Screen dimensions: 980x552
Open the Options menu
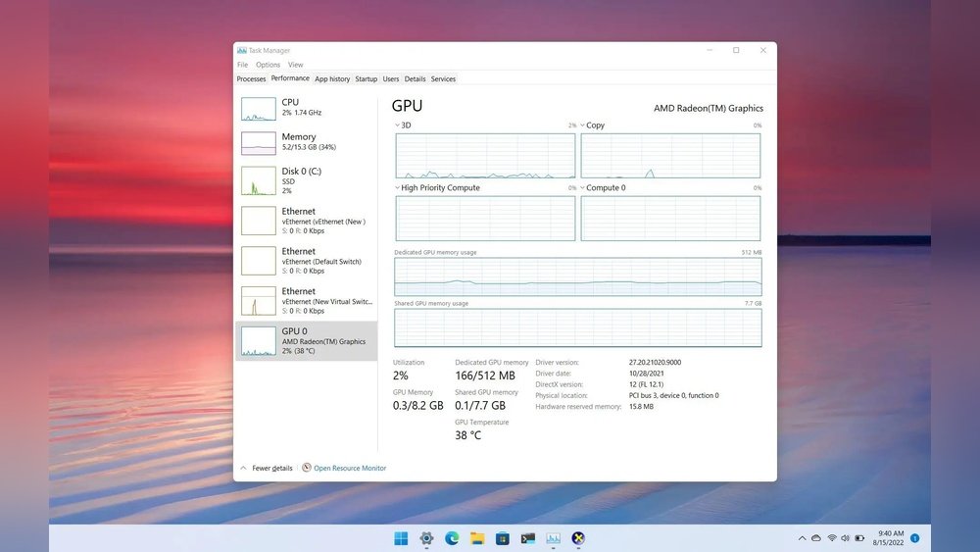click(x=268, y=65)
